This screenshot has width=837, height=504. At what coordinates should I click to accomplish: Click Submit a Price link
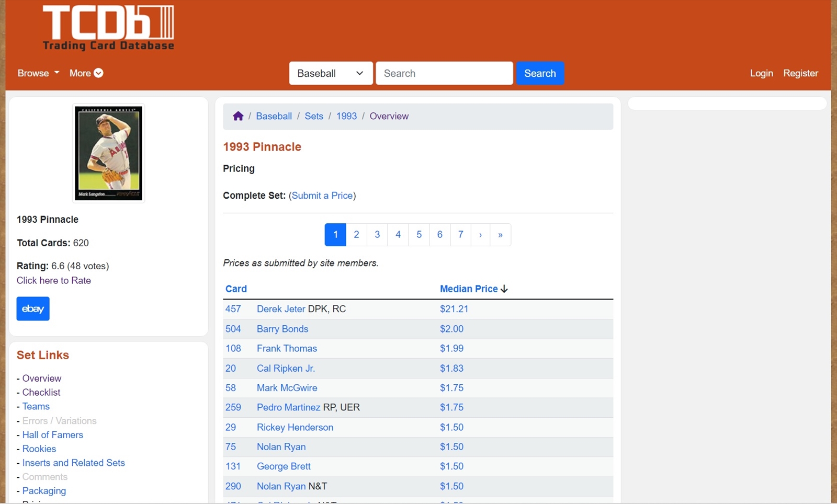tap(322, 196)
